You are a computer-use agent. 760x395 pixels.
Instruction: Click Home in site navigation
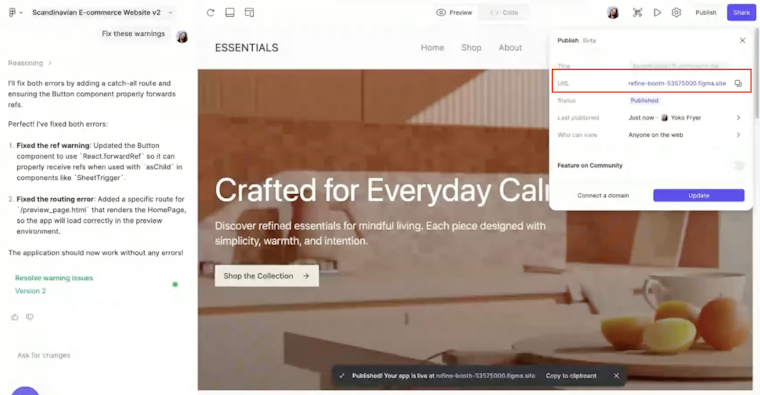(432, 47)
